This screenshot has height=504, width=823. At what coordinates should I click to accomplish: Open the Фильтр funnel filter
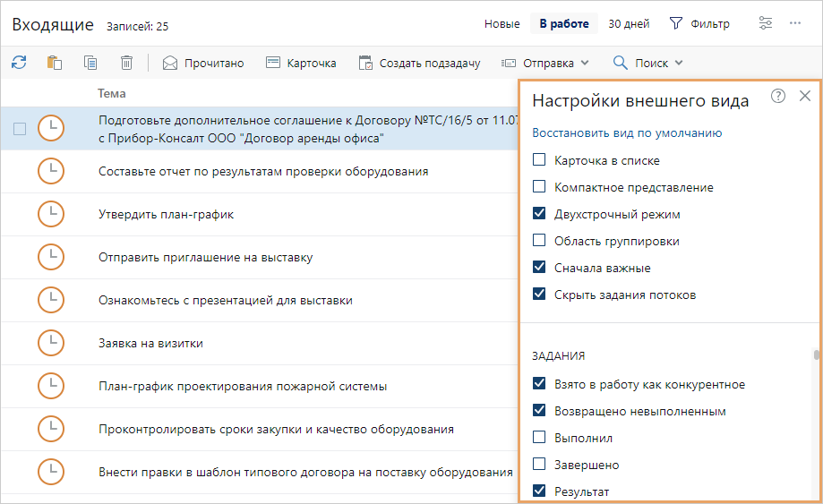click(699, 24)
